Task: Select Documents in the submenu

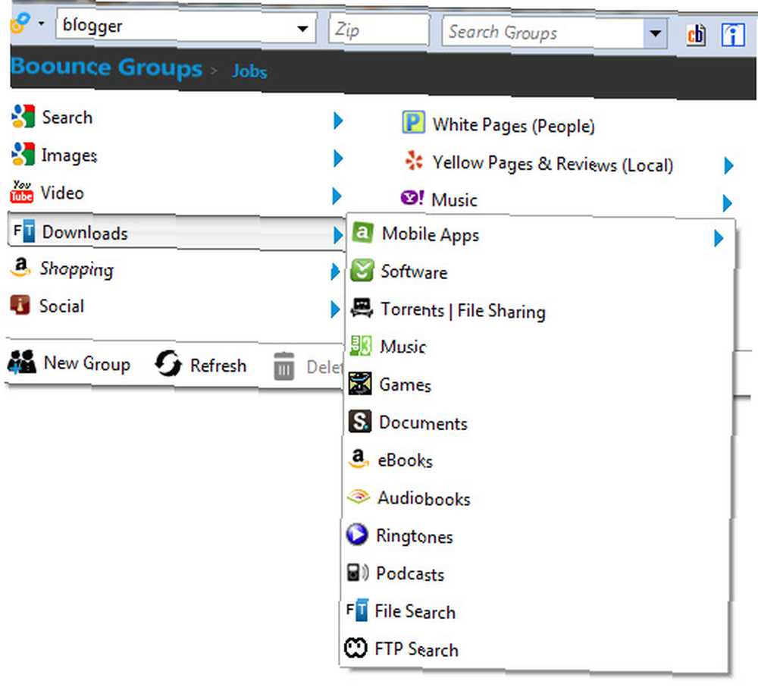Action: pos(423,422)
